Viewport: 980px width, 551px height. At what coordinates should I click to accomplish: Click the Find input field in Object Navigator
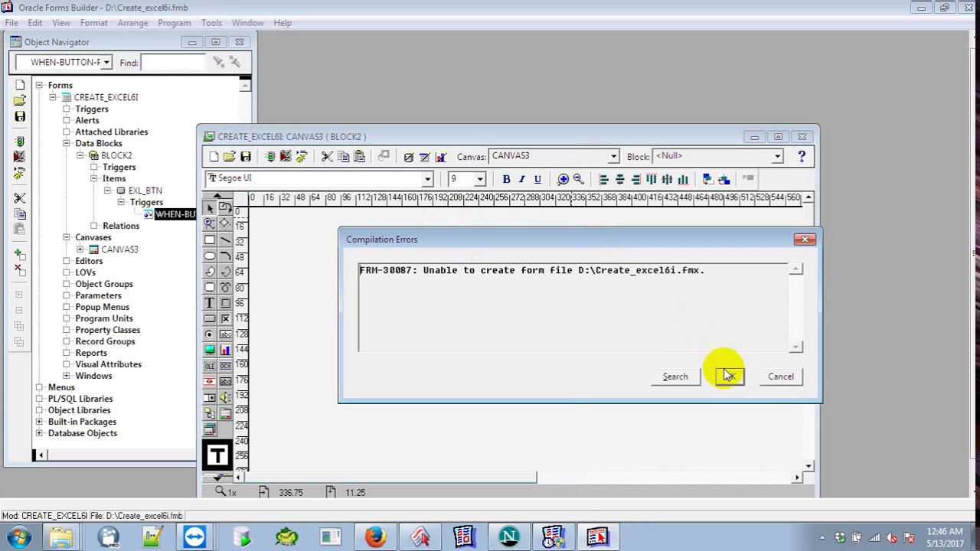pos(173,63)
